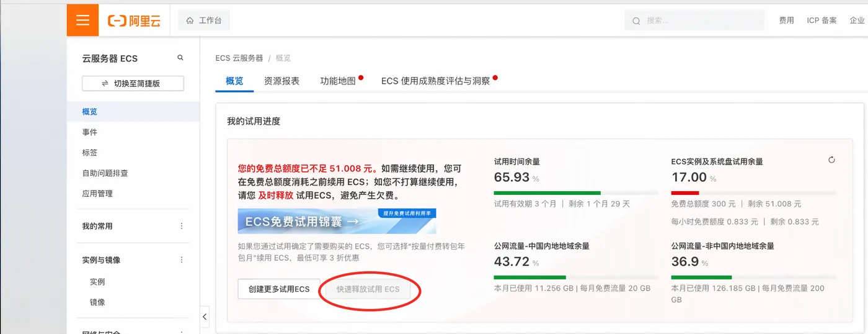Open the 工作台 workbench button

tap(204, 20)
